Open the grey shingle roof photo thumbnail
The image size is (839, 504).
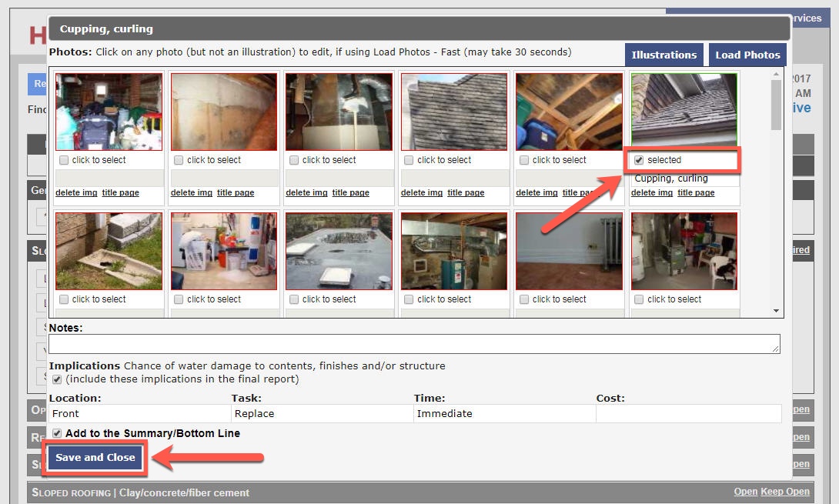pyautogui.click(x=453, y=112)
